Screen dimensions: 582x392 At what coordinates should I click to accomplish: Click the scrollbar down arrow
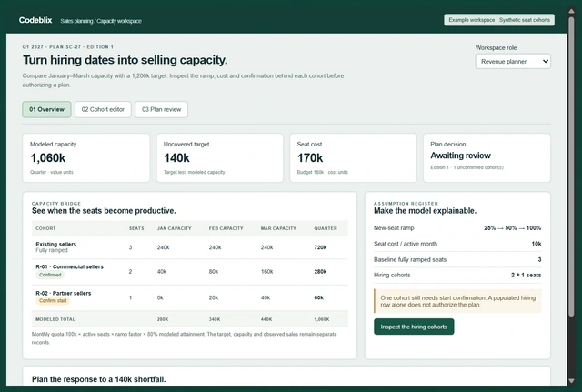(571, 381)
